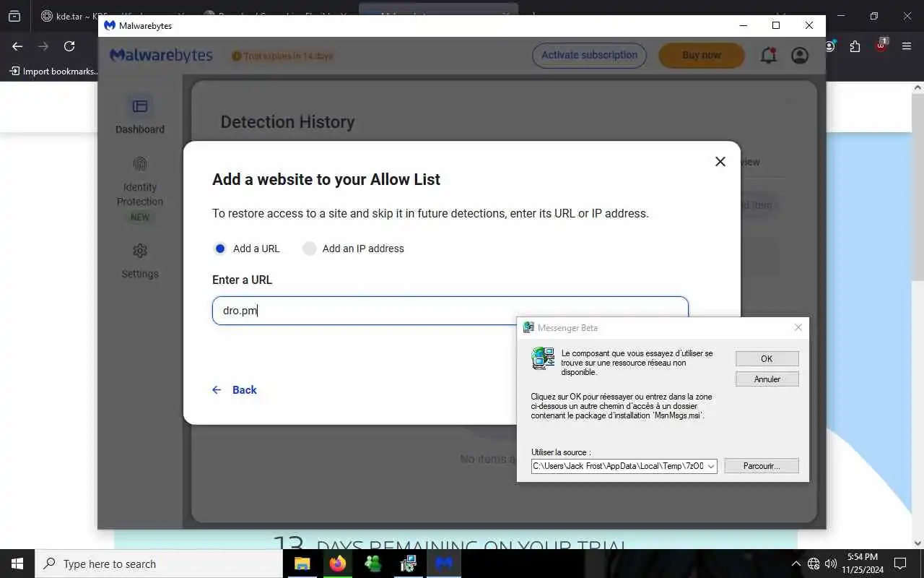Close the Messenger Beta dialog
Screen dimensions: 924x578
tap(798, 327)
